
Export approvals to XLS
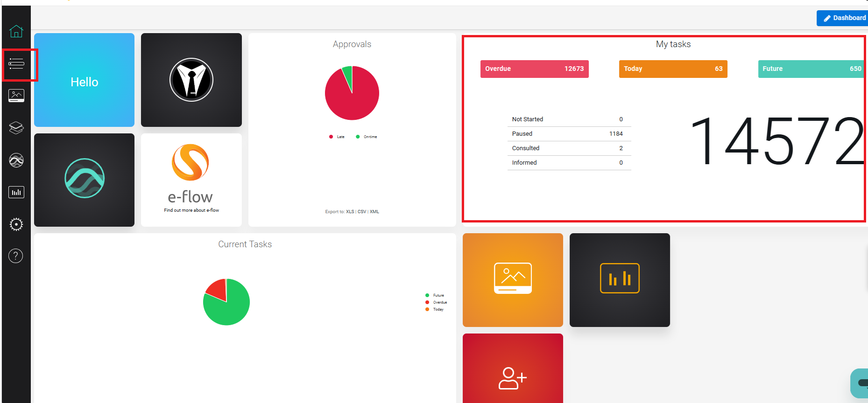pos(350,212)
